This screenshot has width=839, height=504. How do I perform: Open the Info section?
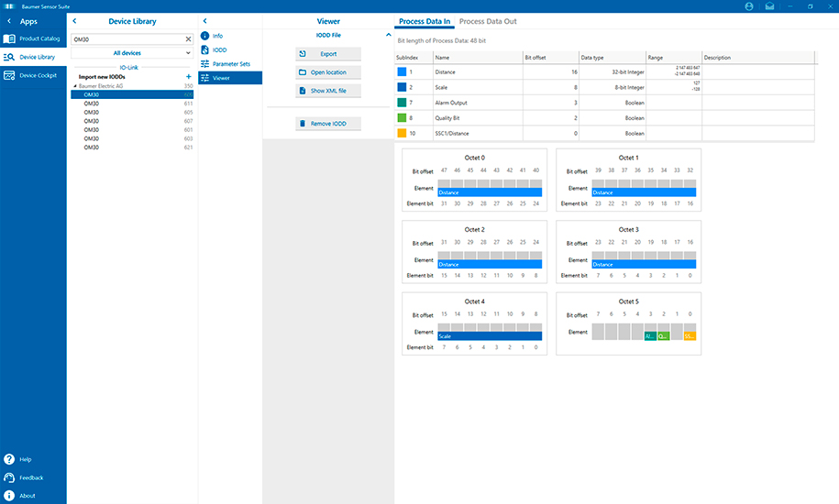(217, 36)
